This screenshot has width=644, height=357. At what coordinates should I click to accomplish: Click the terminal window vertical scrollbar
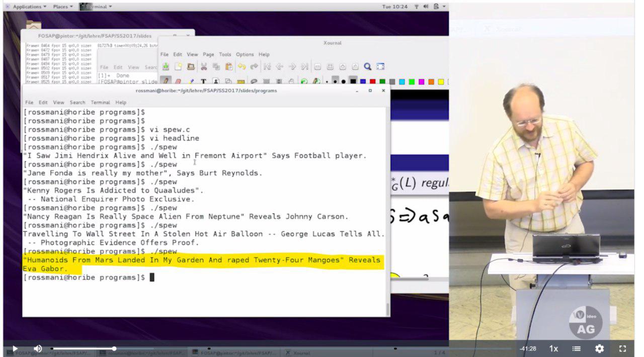coord(387,309)
